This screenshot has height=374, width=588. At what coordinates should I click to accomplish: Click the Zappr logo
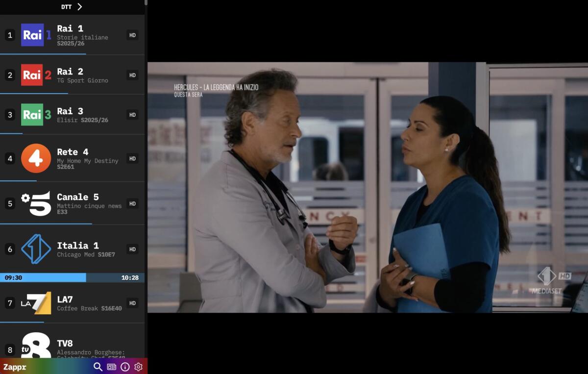tap(14, 367)
